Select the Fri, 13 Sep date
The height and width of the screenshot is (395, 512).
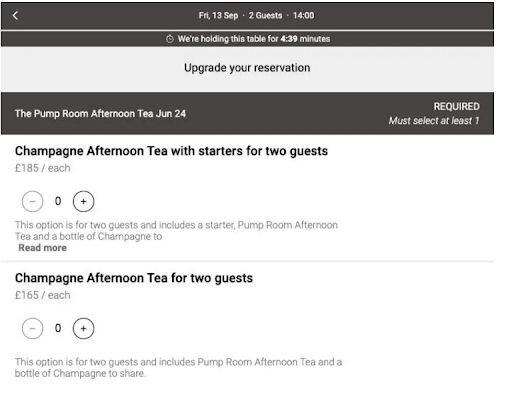[x=218, y=15]
